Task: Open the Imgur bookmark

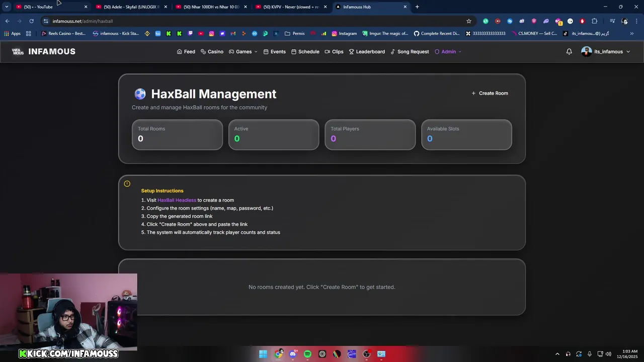Action: [385, 34]
